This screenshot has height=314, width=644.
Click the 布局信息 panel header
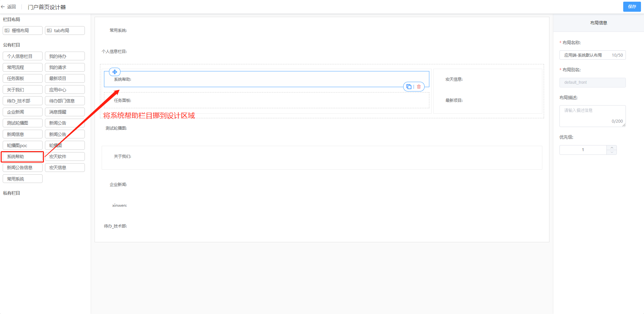click(599, 23)
